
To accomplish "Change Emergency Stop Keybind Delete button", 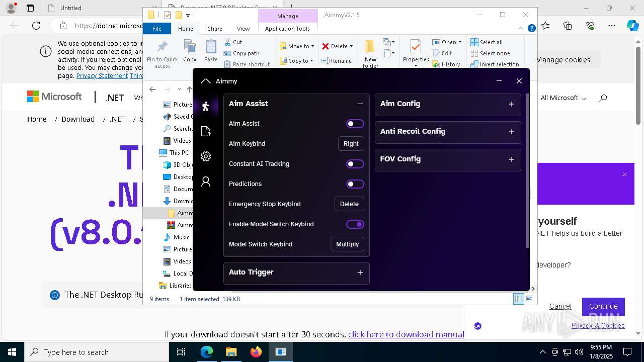I will (x=349, y=204).
